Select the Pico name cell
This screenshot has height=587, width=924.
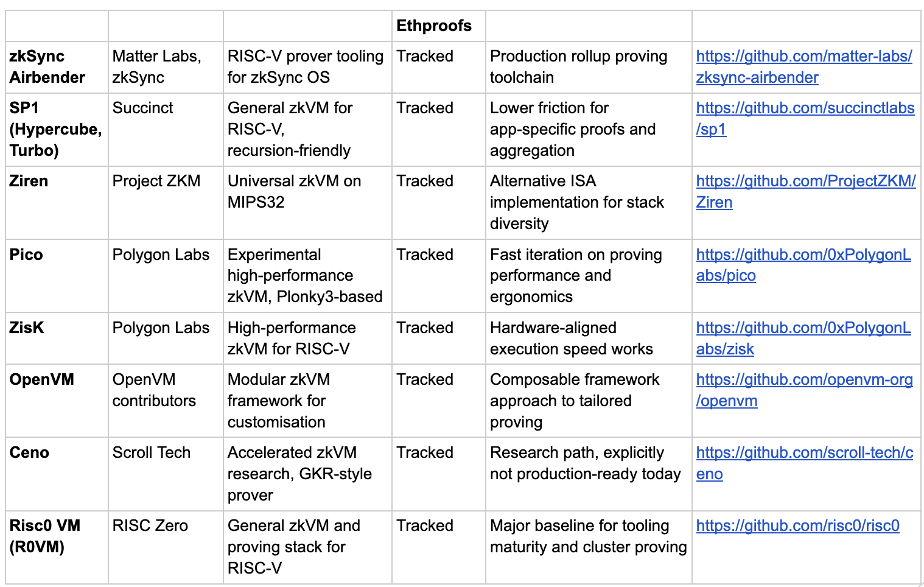coord(57,276)
